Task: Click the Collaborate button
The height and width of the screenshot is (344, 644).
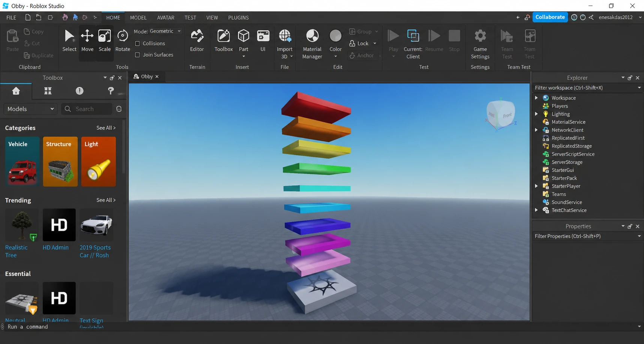Action: 550,17
